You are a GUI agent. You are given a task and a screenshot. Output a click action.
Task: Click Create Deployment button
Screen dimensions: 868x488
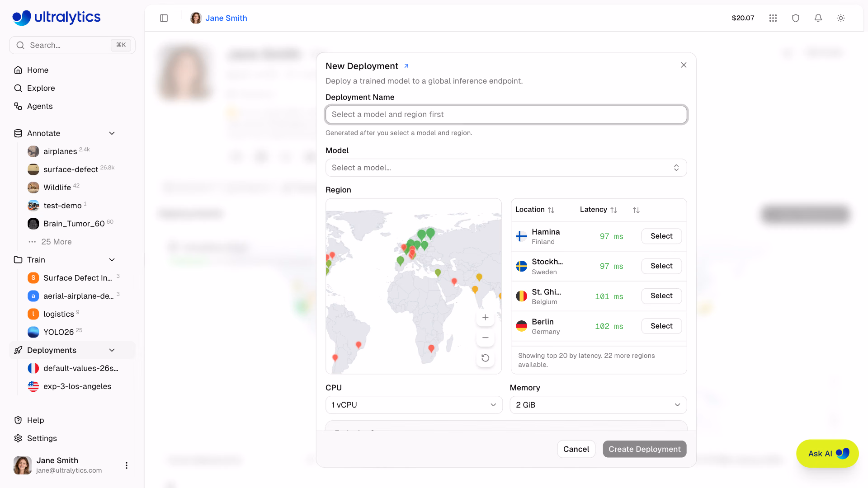[644, 449]
